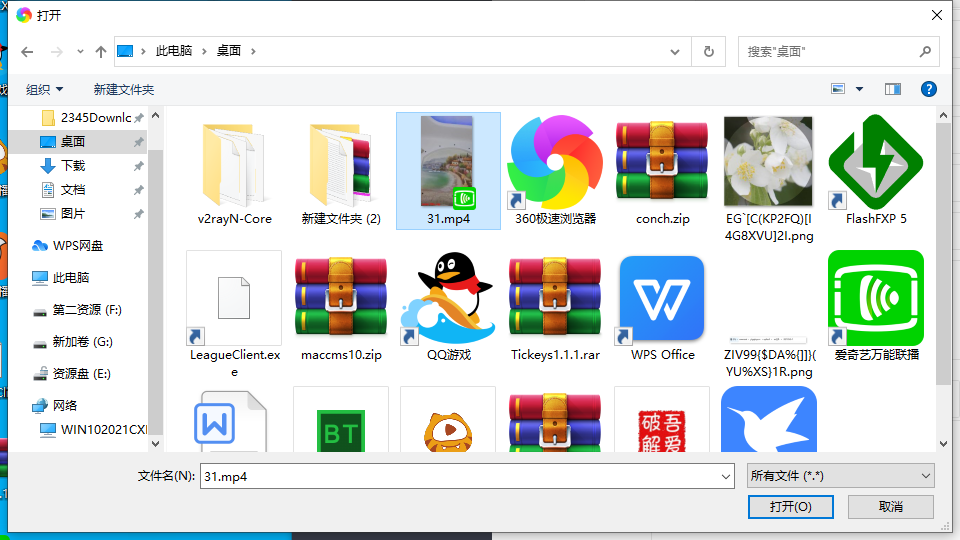
Task: Select the flower image EG`[C(KP2FQ)[I4G8XVU]2I.png
Action: tap(768, 179)
